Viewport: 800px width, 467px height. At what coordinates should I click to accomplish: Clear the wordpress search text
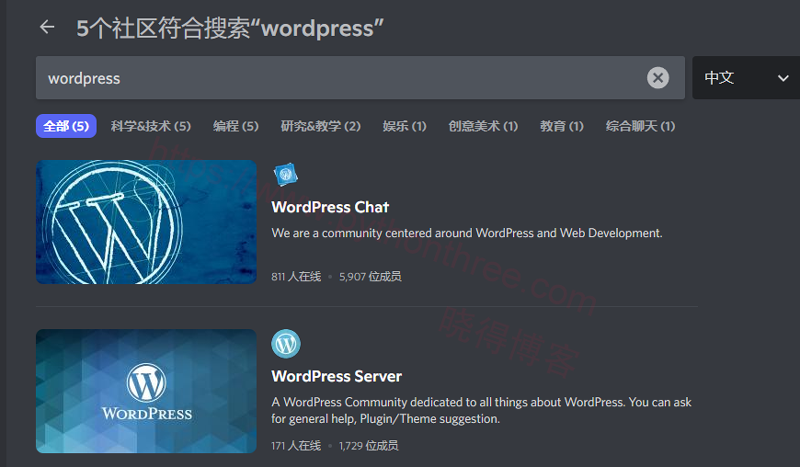[x=658, y=78]
